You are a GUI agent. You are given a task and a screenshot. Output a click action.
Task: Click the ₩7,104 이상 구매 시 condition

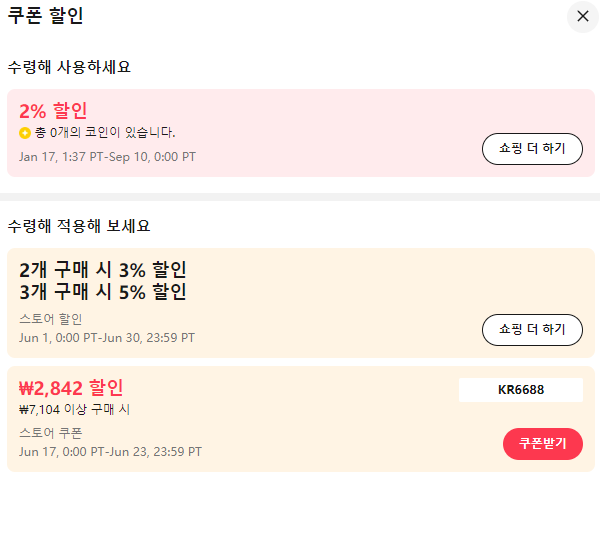[75, 410]
